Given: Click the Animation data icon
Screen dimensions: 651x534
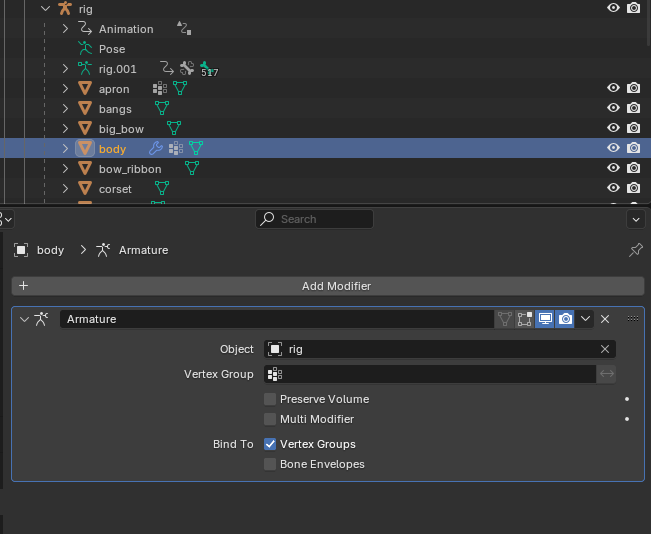Looking at the screenshot, I should pyautogui.click(x=85, y=29).
